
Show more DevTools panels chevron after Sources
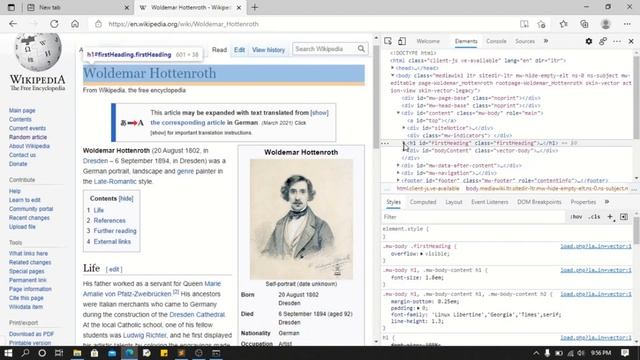tap(546, 41)
